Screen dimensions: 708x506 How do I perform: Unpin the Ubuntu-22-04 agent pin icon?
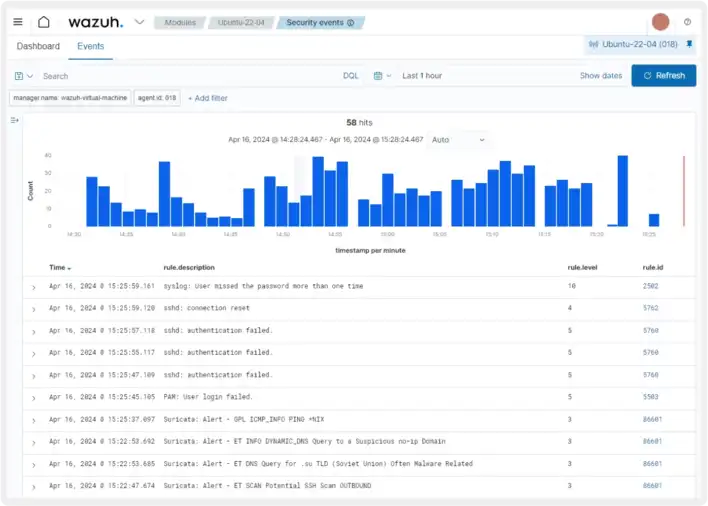pos(689,44)
